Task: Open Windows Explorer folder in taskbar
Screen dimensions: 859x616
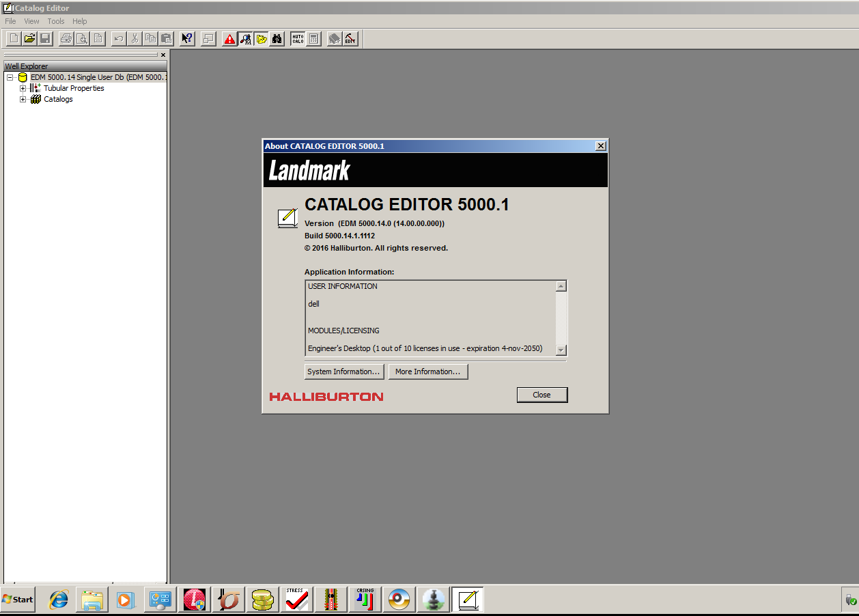Action: click(x=92, y=600)
